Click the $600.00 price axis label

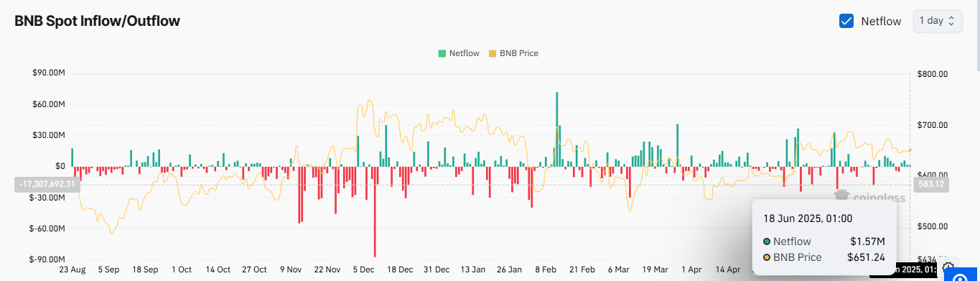click(x=933, y=175)
